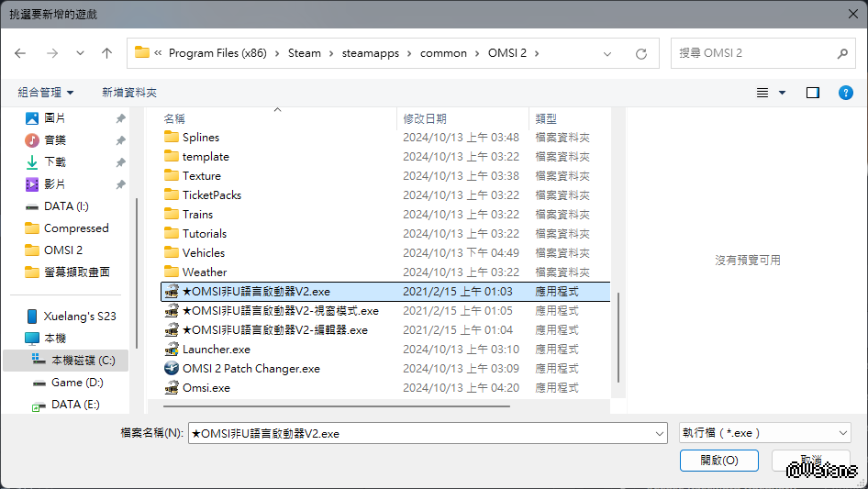Open the 組合管理 organize menu
This screenshot has height=489, width=868.
tap(45, 93)
